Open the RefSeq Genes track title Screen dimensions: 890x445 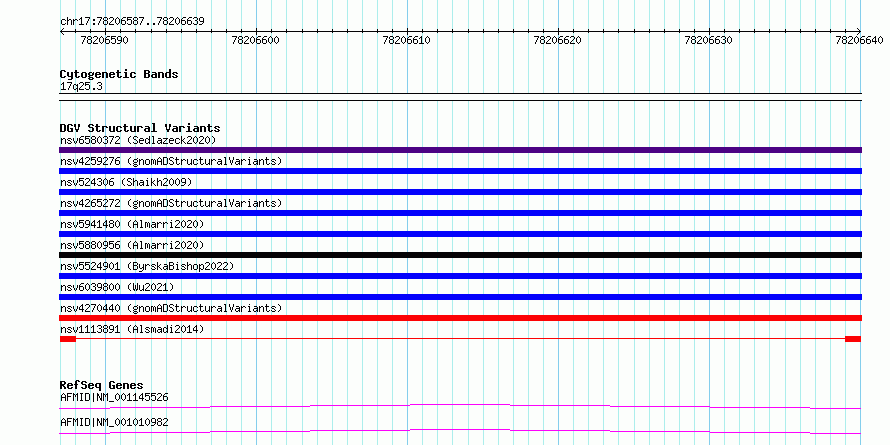click(x=102, y=385)
